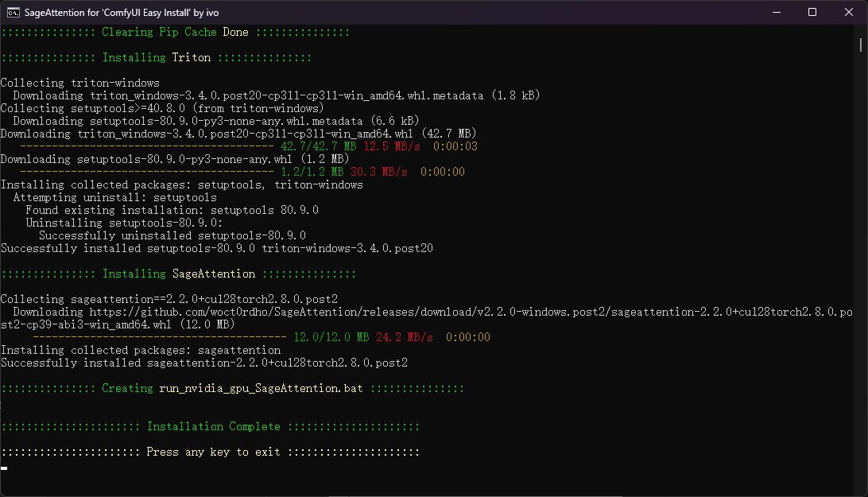
Task: Click the 'Clearing Pip Cache Done' line
Action: coord(175,32)
